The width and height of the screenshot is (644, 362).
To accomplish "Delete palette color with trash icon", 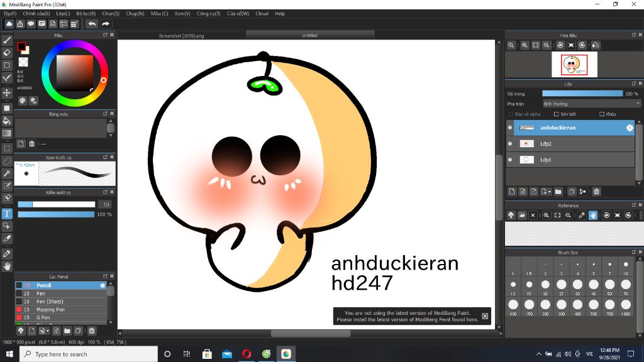I will click(31, 144).
